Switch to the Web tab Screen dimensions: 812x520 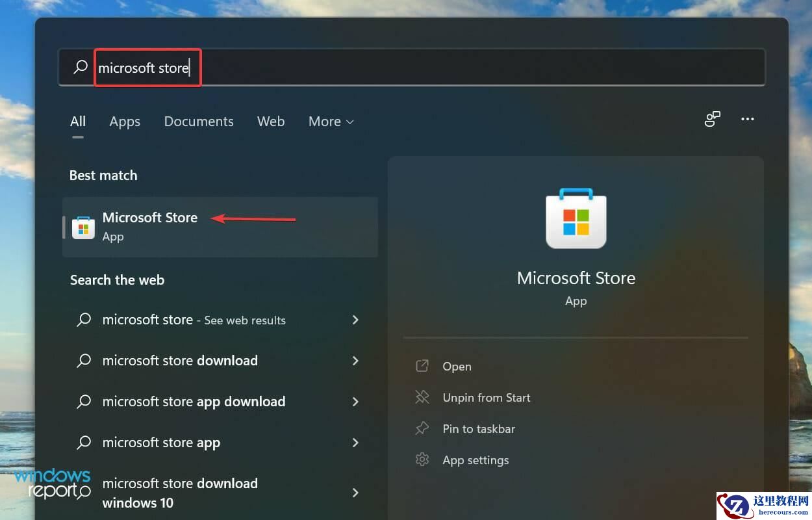(271, 122)
